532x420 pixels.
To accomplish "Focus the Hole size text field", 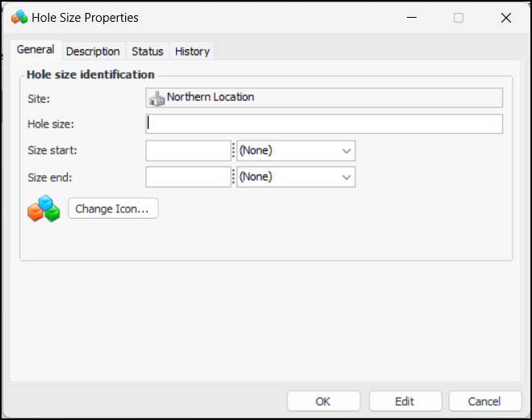I will pos(325,124).
